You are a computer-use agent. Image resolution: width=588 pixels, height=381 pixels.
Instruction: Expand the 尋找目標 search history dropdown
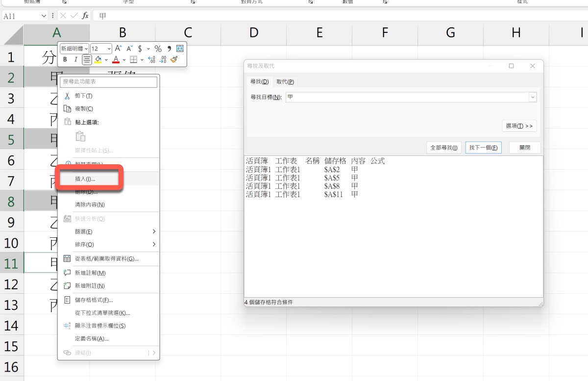[533, 97]
